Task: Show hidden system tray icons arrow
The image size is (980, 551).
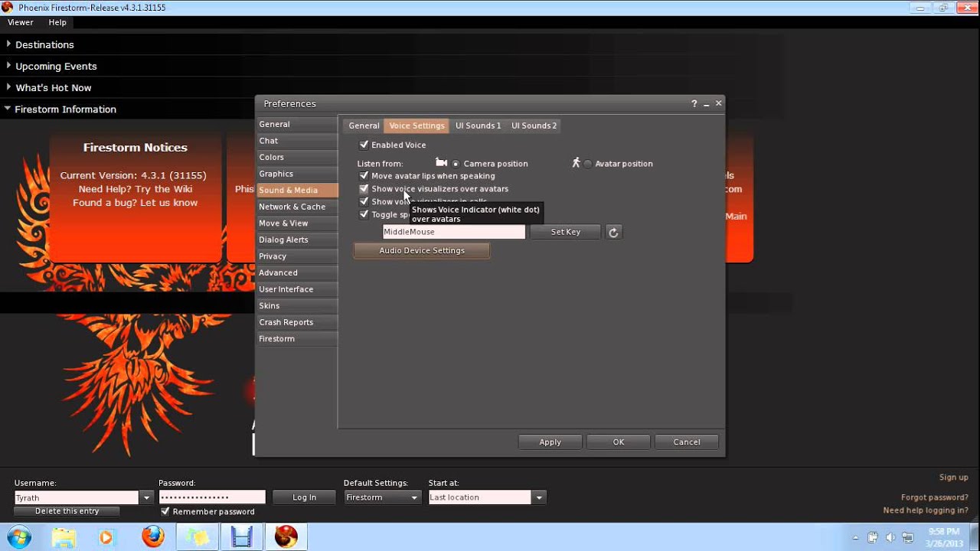Action: coord(856,538)
